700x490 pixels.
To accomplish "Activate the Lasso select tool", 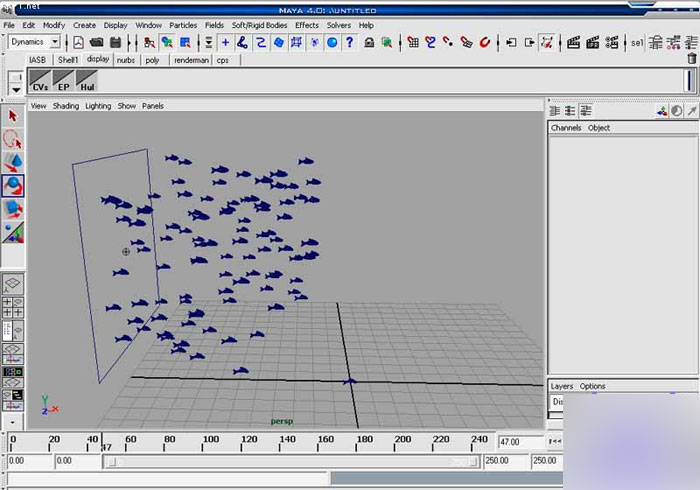I will click(x=13, y=139).
